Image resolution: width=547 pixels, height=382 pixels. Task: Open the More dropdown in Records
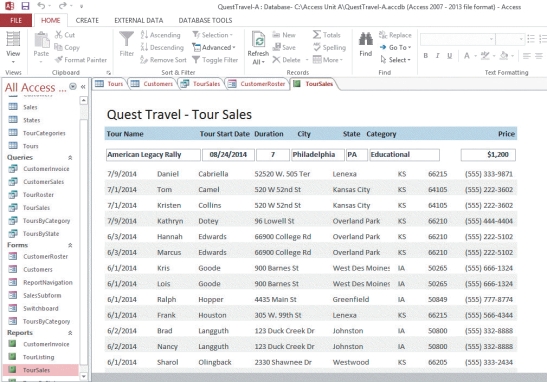pos(328,60)
